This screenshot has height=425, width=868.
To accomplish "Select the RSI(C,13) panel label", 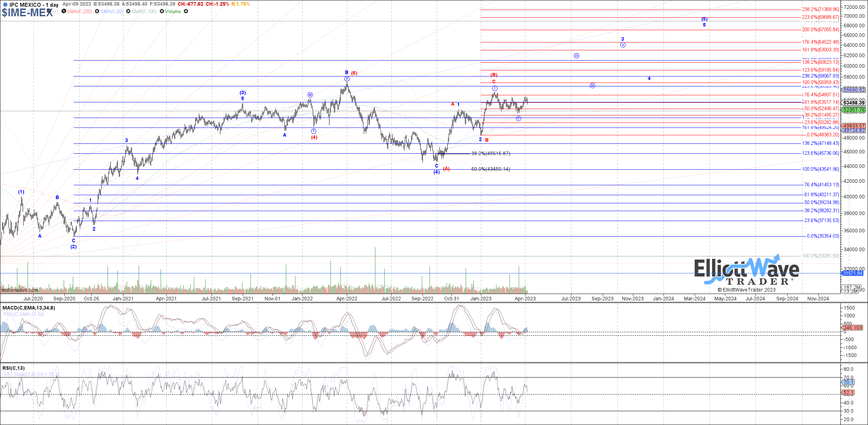I will coord(13,368).
